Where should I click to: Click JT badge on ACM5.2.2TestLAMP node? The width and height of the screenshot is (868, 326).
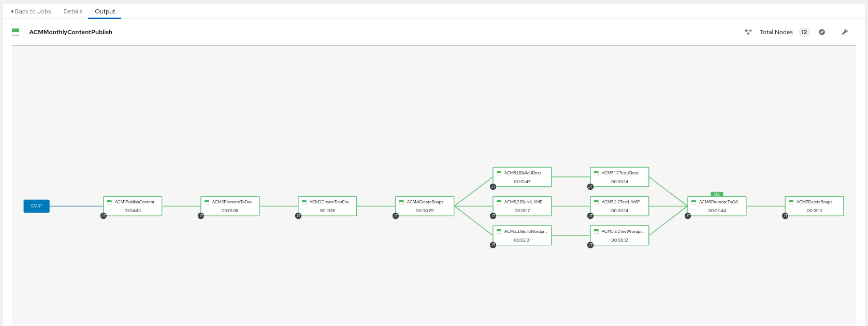point(590,216)
